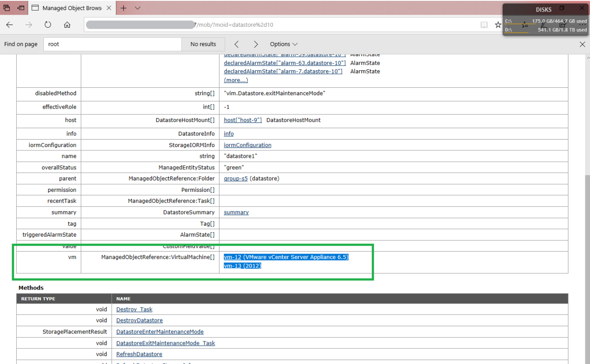This screenshot has width=590, height=364.
Task: Click the browser back arrow
Action: [10, 25]
